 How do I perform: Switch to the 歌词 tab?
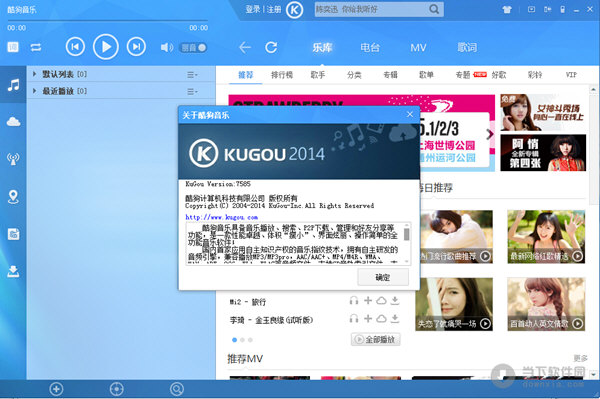click(467, 47)
